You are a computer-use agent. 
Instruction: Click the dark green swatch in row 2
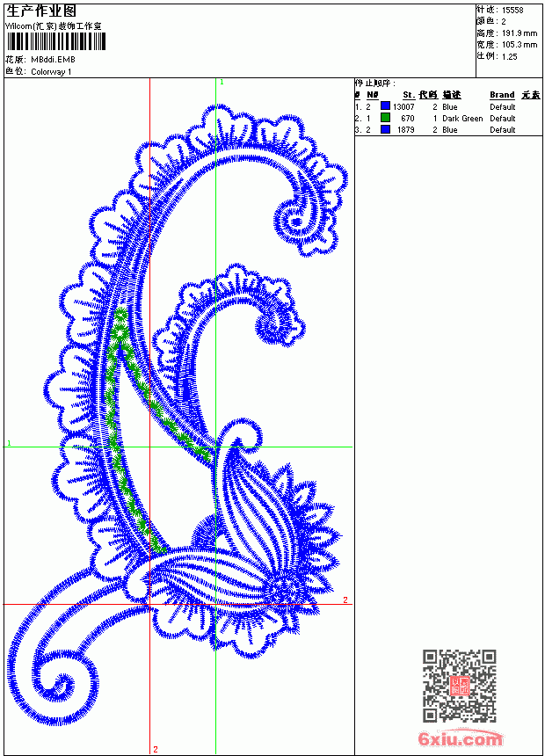click(x=385, y=117)
